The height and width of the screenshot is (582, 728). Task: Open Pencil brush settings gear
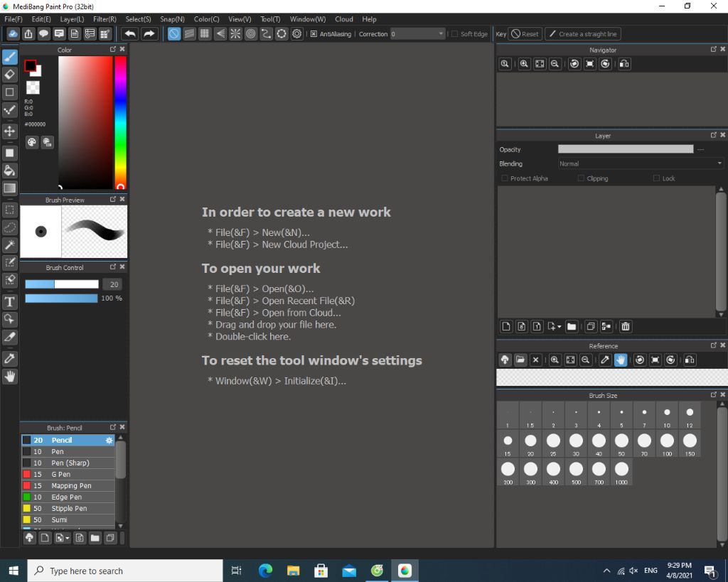(x=109, y=441)
